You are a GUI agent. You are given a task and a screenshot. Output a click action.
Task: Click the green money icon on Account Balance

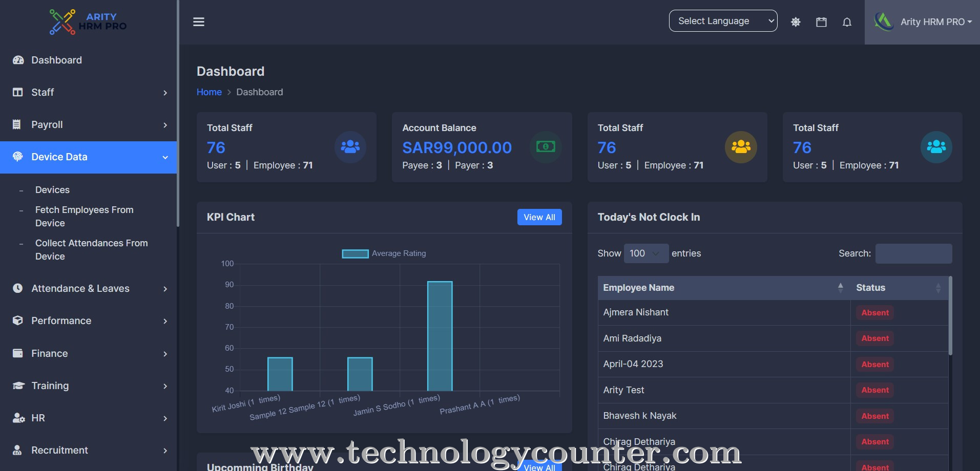coord(546,147)
